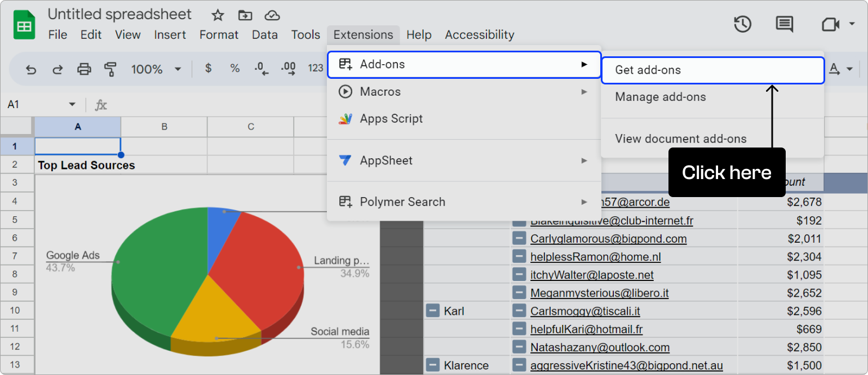Click the move to folder icon
This screenshot has width=868, height=375.
(x=245, y=15)
